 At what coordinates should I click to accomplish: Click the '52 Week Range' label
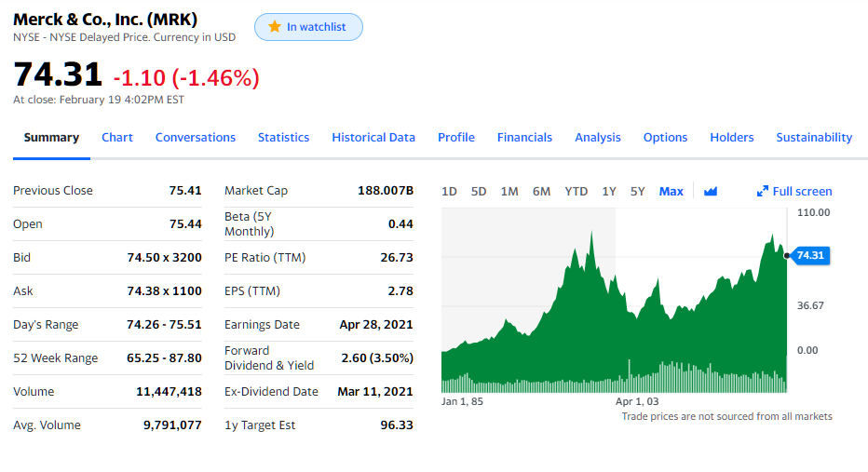click(x=55, y=358)
